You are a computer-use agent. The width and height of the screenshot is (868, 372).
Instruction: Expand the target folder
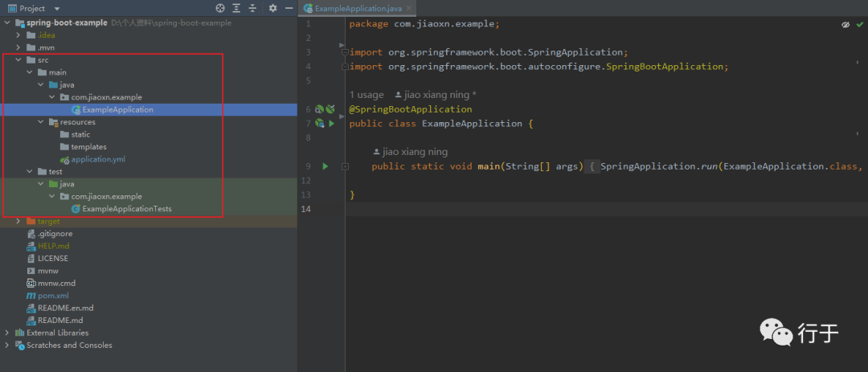18,221
